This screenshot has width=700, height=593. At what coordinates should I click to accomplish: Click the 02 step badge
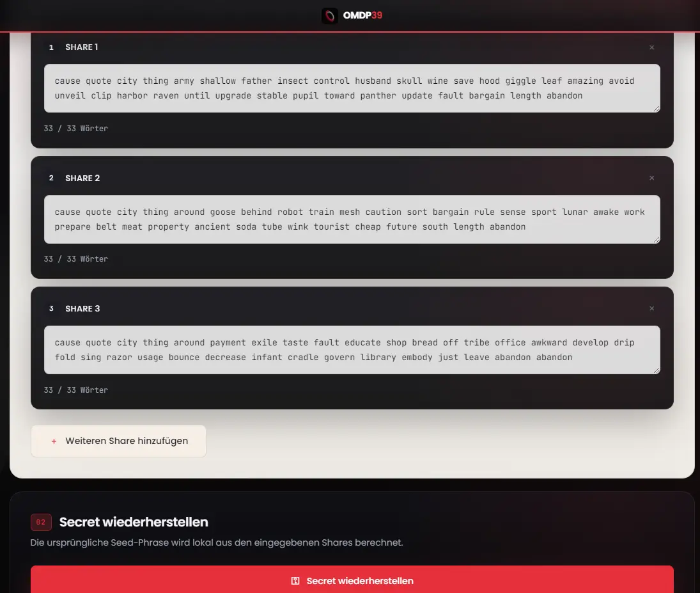[41, 522]
